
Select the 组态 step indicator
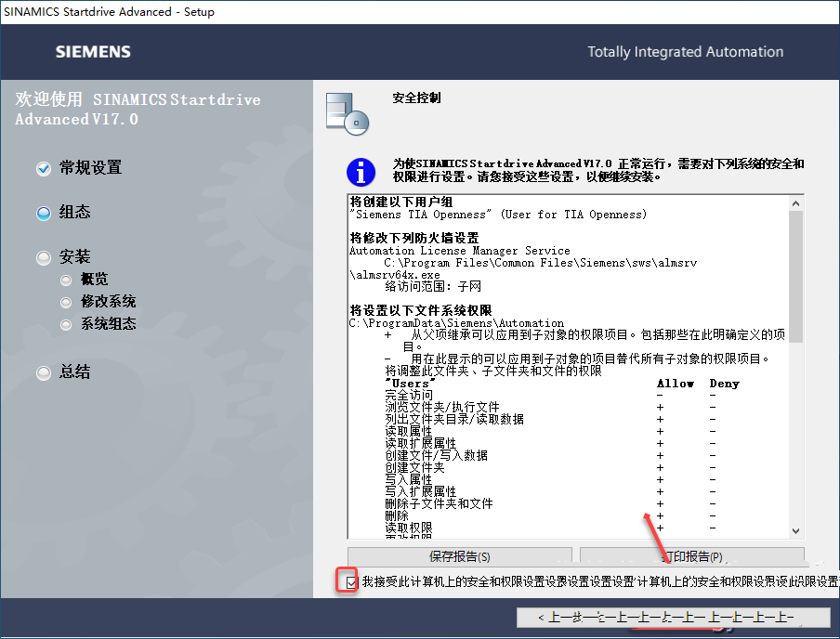(x=44, y=214)
